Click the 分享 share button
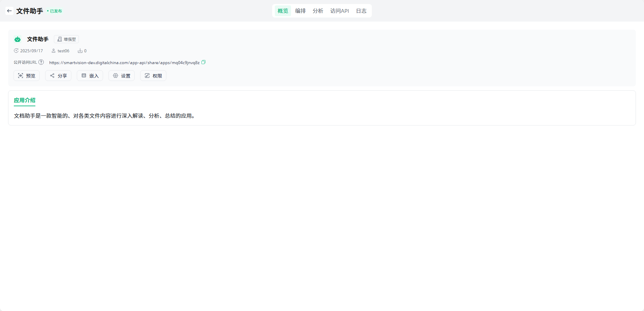The height and width of the screenshot is (311, 644). pos(58,76)
